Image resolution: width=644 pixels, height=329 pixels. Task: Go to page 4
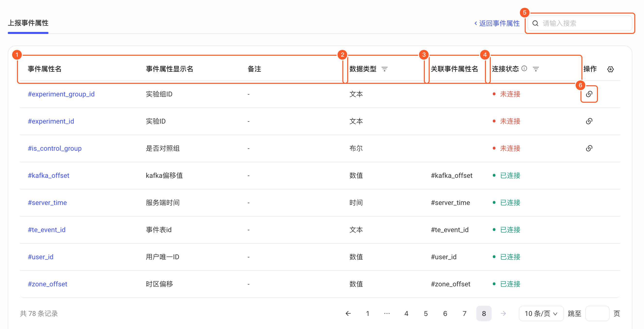[406, 313]
